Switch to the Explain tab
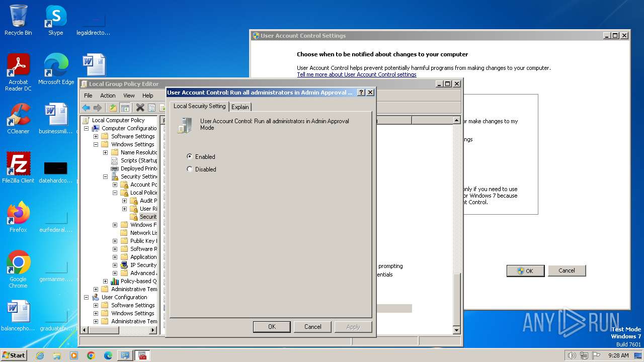 point(240,107)
